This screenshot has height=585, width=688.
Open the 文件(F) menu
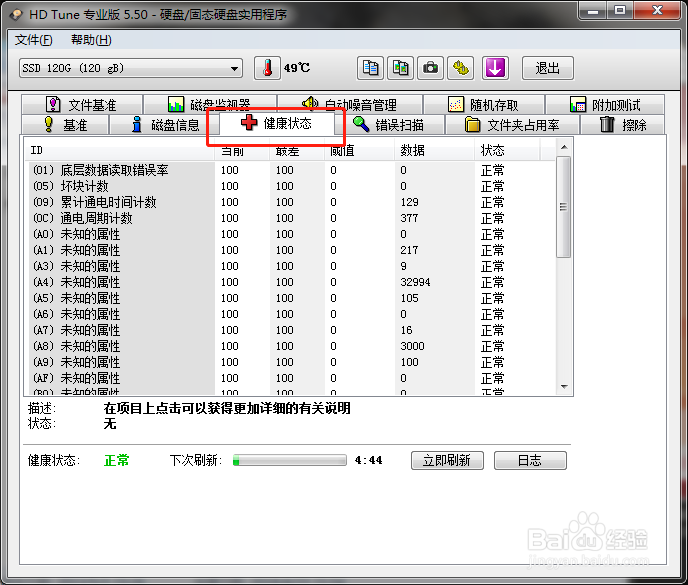tap(33, 40)
